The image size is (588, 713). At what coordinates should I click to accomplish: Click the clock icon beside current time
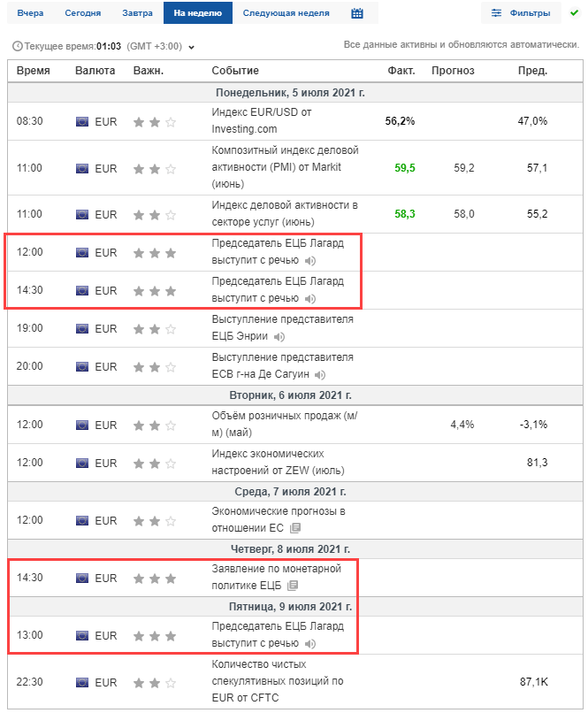pos(18,46)
